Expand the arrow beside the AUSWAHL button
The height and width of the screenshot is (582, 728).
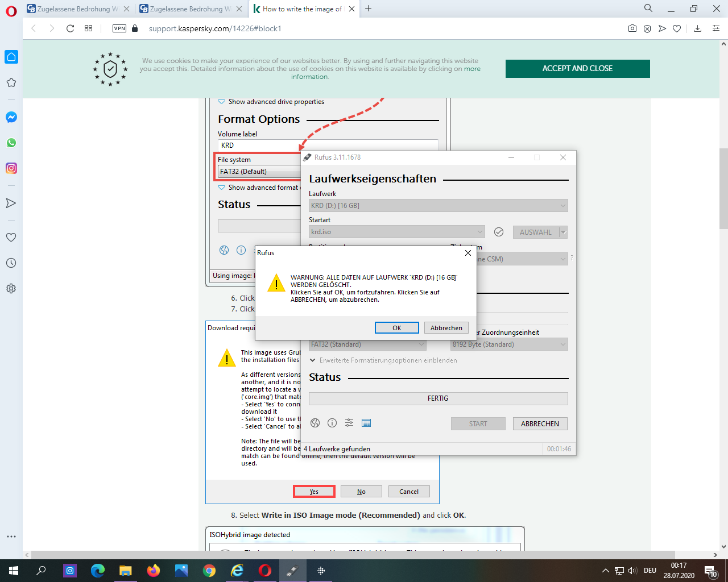(564, 232)
